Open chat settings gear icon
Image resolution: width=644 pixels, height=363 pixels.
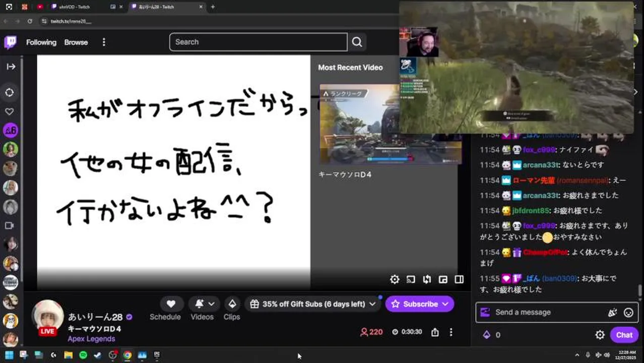click(600, 335)
